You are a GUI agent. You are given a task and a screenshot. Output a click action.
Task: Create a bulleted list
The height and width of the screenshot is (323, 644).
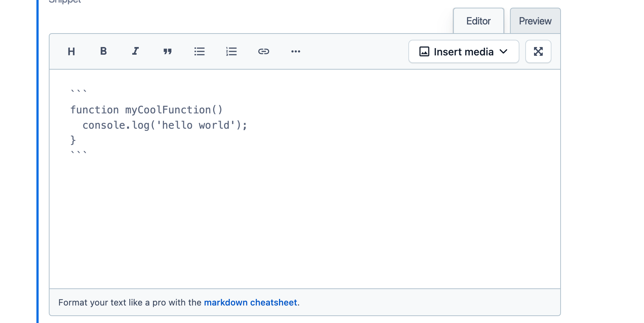[x=200, y=51]
